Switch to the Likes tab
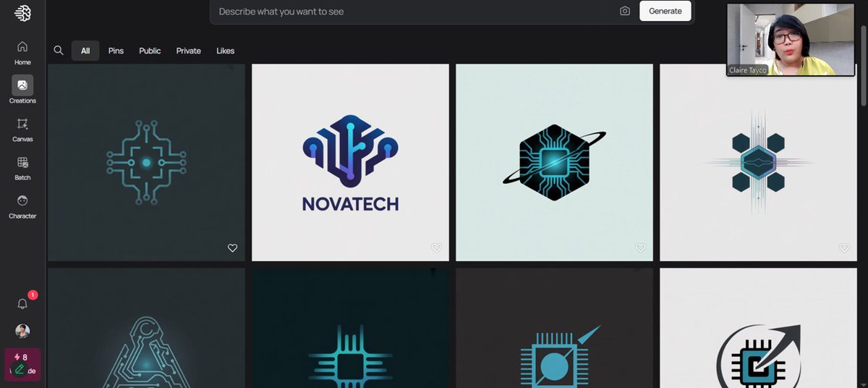 coord(226,51)
